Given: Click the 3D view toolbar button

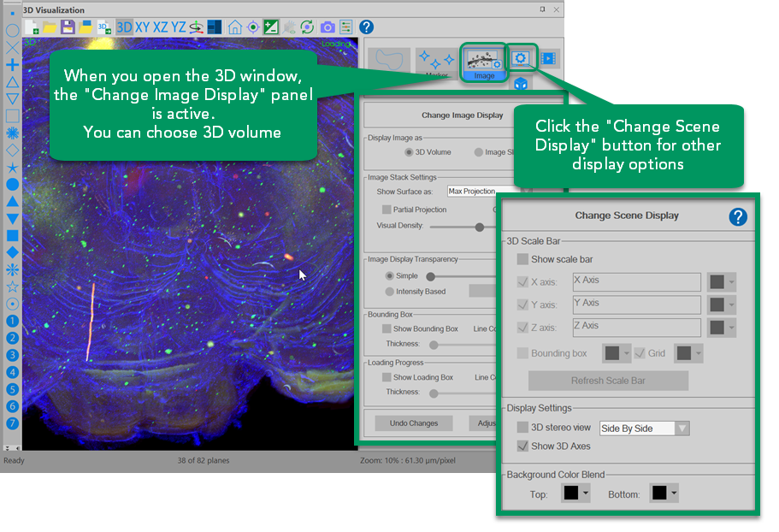Looking at the screenshot, I should point(124,27).
